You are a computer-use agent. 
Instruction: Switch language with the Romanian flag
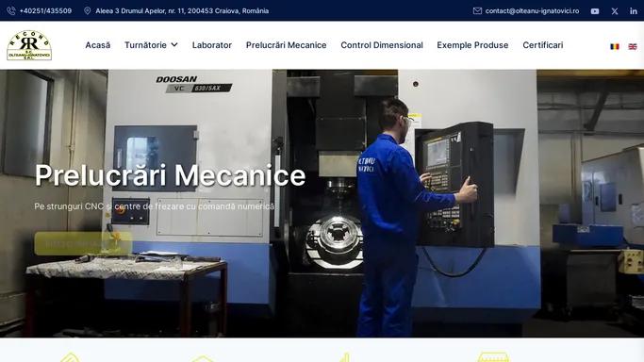click(x=615, y=46)
